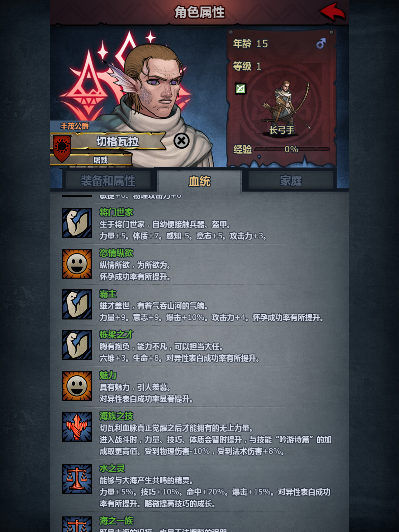Click the 经验 experience progress bar

tap(292, 149)
